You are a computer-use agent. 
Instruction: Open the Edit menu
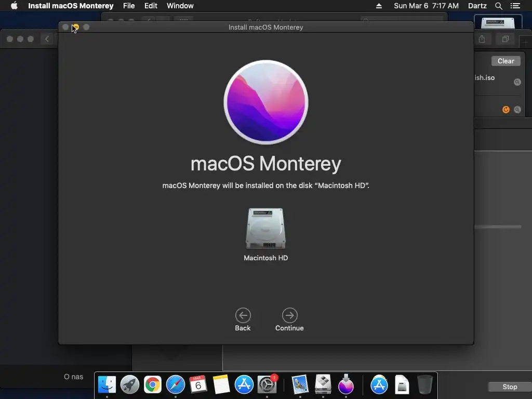click(x=151, y=6)
